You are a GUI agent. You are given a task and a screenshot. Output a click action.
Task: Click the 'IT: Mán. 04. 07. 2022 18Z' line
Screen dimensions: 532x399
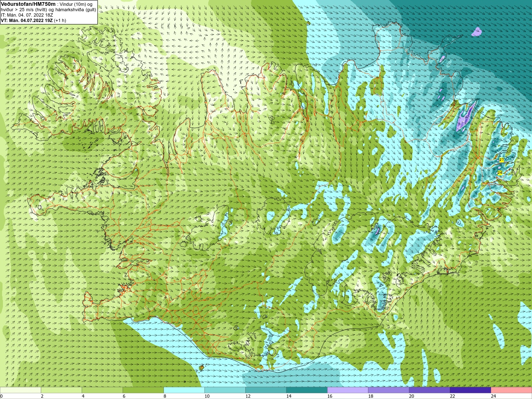(x=27, y=15)
